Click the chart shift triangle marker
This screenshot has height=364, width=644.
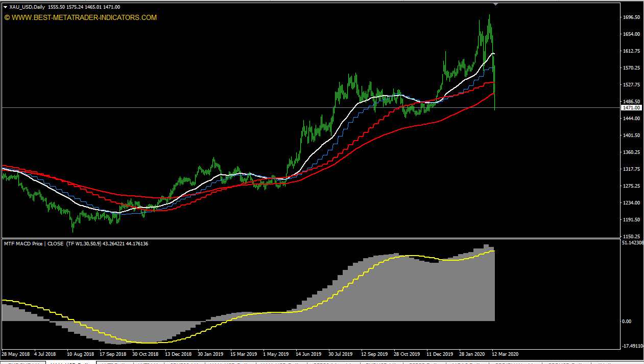(x=495, y=4)
